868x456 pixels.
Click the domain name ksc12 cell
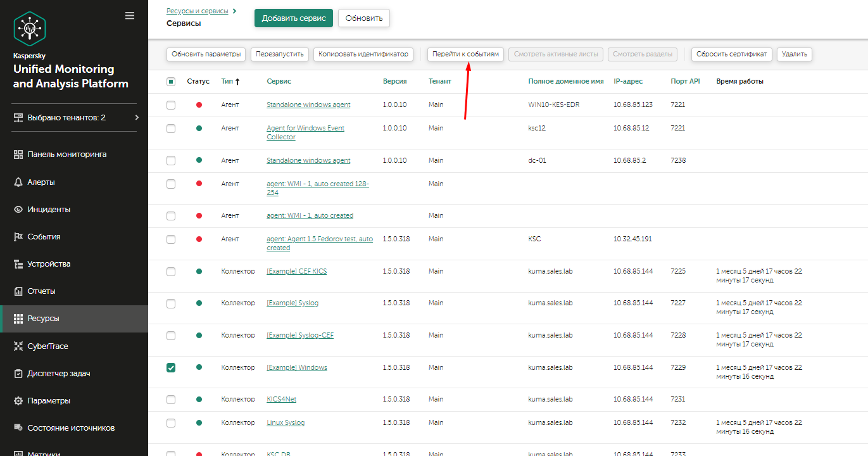(538, 129)
